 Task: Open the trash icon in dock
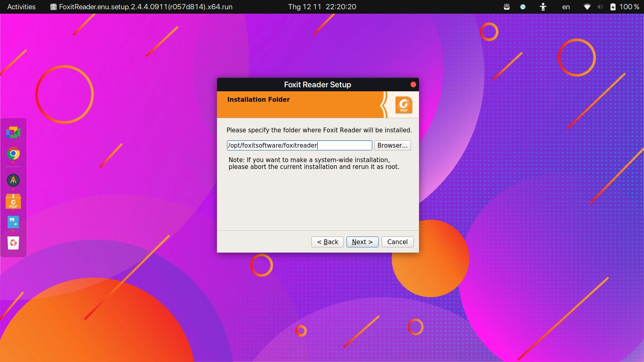(13, 243)
